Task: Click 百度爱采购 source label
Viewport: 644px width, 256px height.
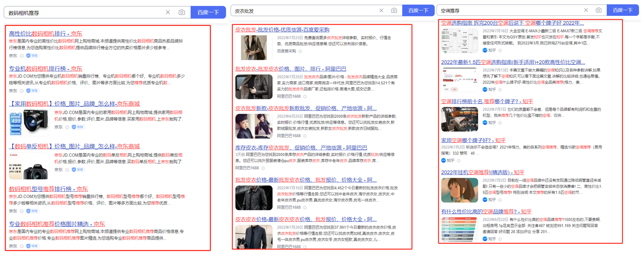Action: [287, 51]
